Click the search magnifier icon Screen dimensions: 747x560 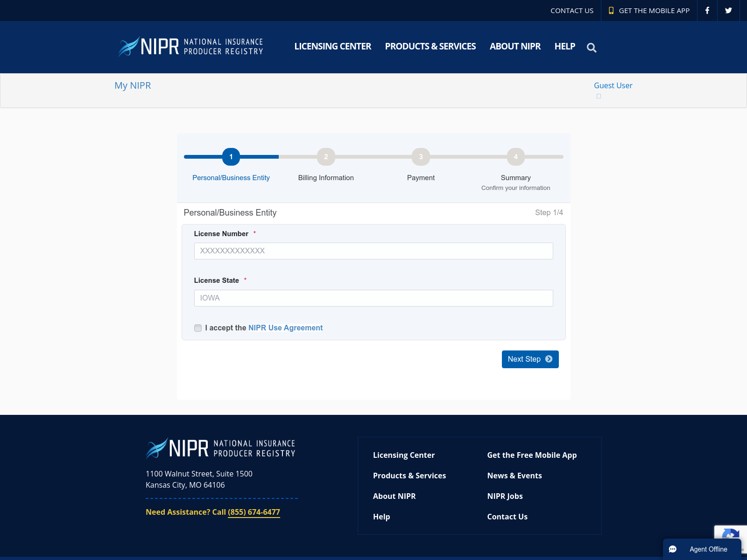click(592, 48)
